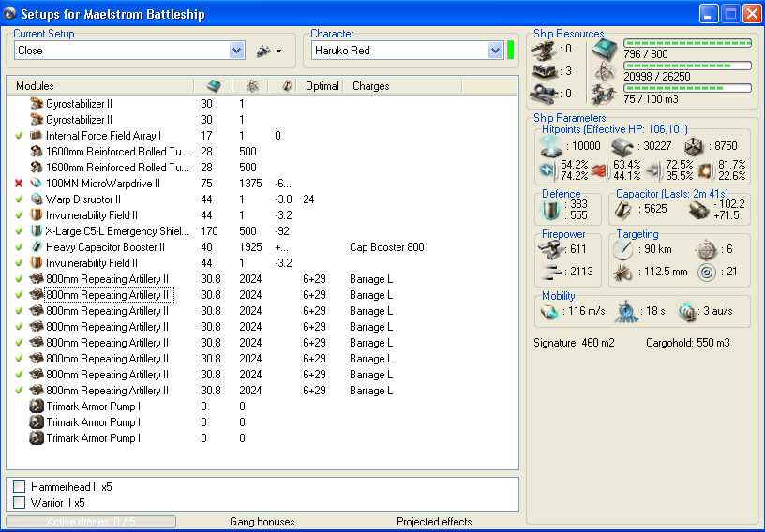This screenshot has width=765, height=532.
Task: Click the powergrid column header icon
Action: 251,86
